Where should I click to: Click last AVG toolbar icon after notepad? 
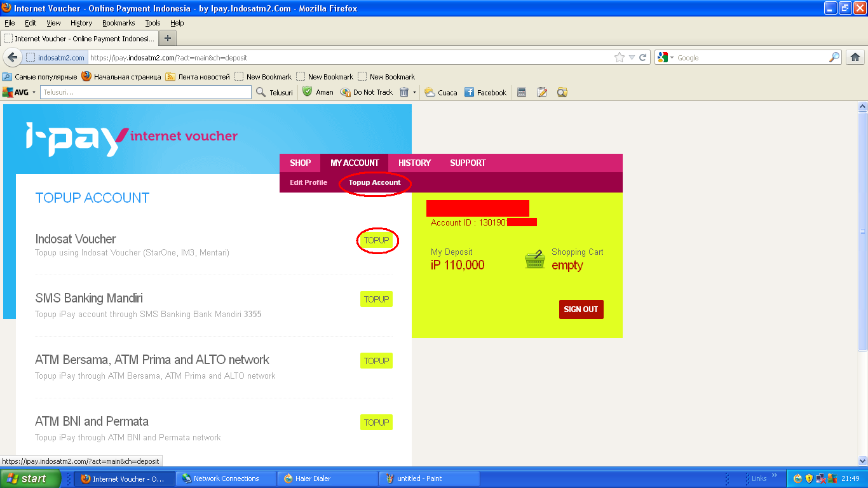click(562, 92)
